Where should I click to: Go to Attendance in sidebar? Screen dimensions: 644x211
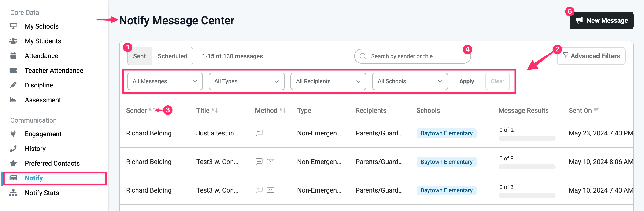click(x=41, y=56)
